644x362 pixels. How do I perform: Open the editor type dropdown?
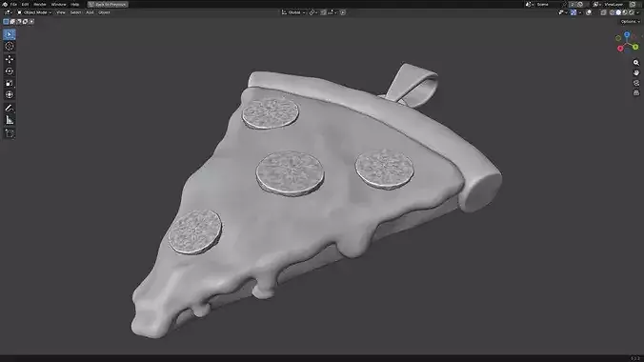point(9,12)
